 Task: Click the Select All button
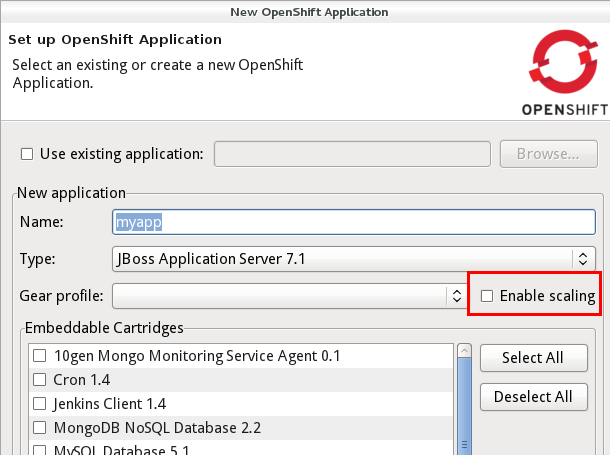532,357
